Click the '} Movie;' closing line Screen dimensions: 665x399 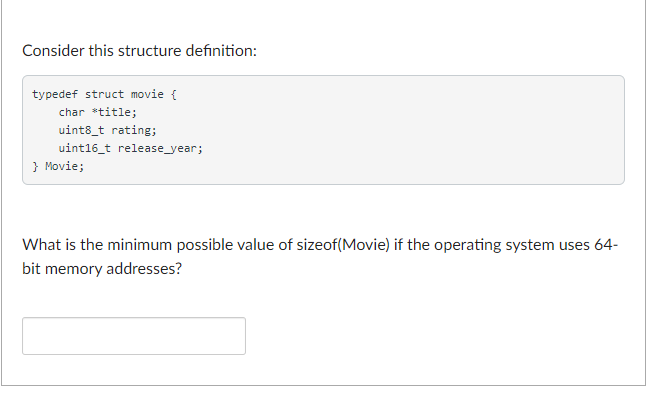59,166
